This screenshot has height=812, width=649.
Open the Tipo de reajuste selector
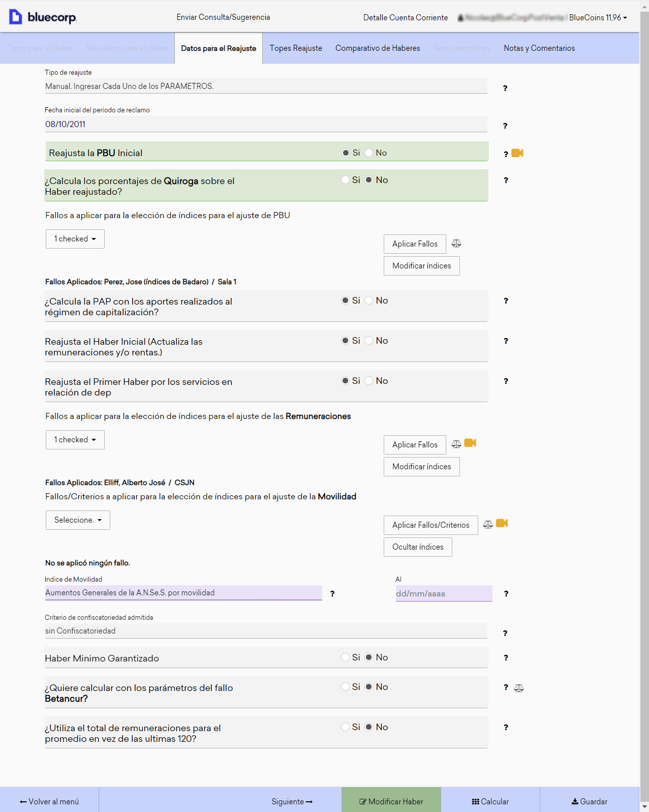coord(266,86)
